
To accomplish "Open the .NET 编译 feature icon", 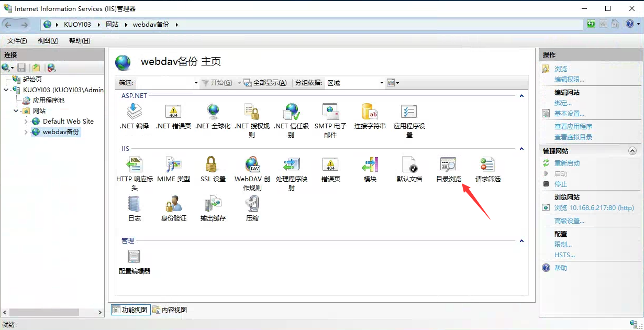I will [x=135, y=116].
